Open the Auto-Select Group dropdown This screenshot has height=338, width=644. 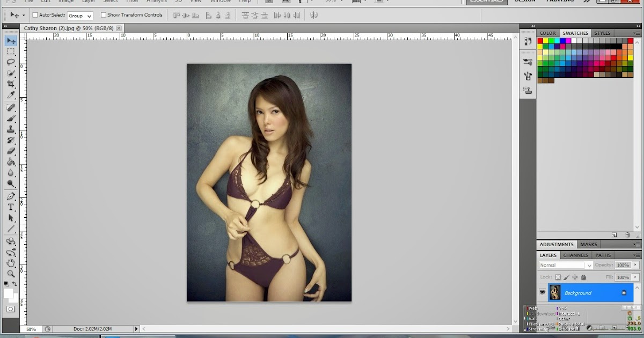point(80,16)
